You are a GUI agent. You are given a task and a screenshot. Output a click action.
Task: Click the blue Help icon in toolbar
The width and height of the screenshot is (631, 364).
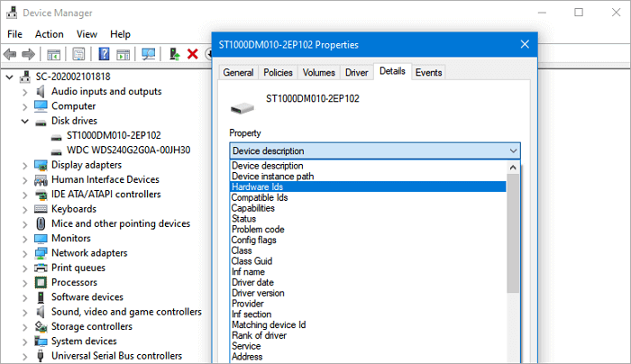pos(104,55)
